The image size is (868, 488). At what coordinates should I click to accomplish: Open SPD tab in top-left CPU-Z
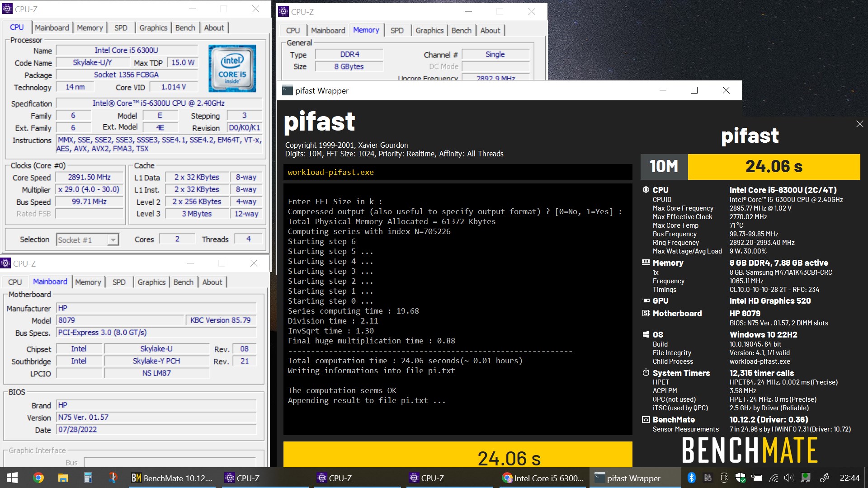coord(121,28)
